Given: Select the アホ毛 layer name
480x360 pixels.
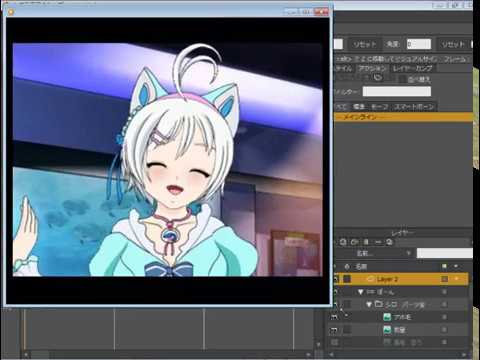Looking at the screenshot, I should pos(402,317).
